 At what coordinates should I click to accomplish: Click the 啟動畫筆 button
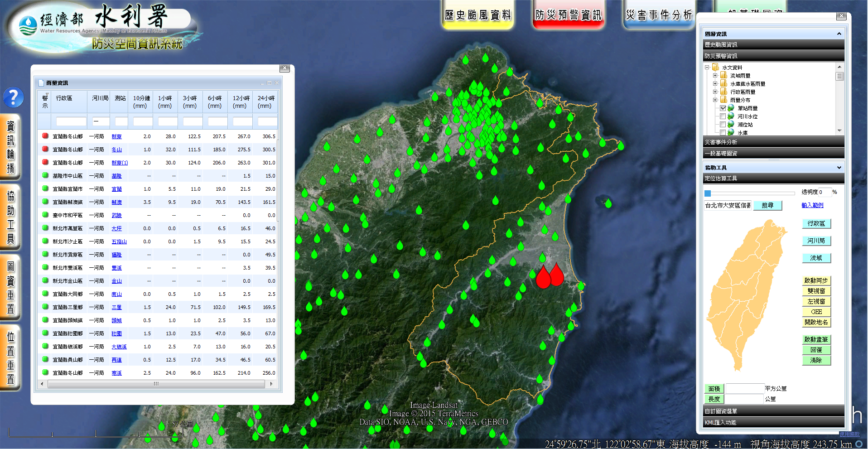pyautogui.click(x=816, y=339)
